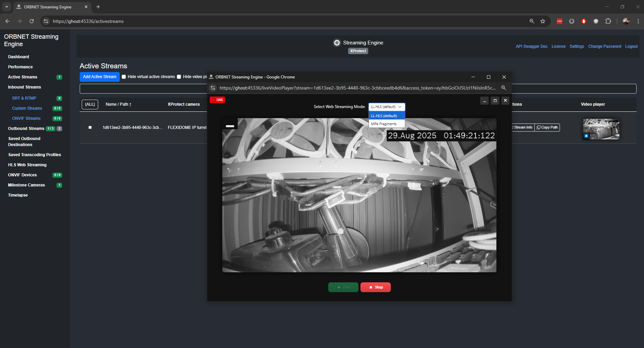
Task: Sort by Name / Path column header
Action: point(118,104)
